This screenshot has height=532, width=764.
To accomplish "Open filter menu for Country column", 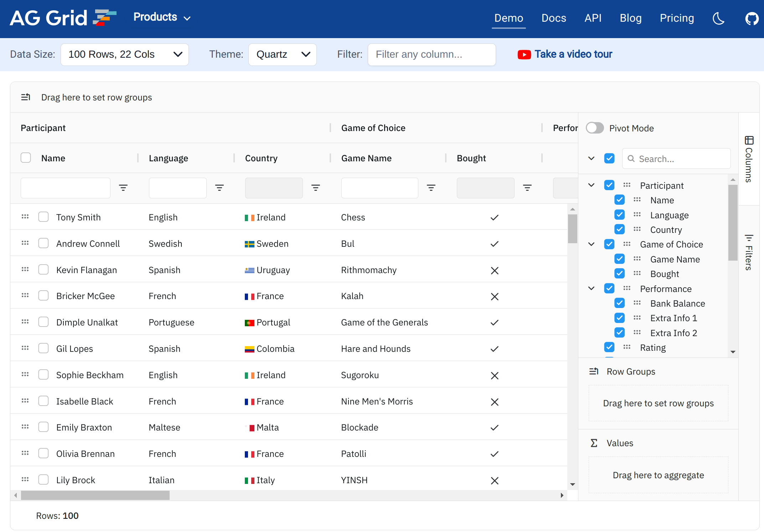I will point(316,188).
